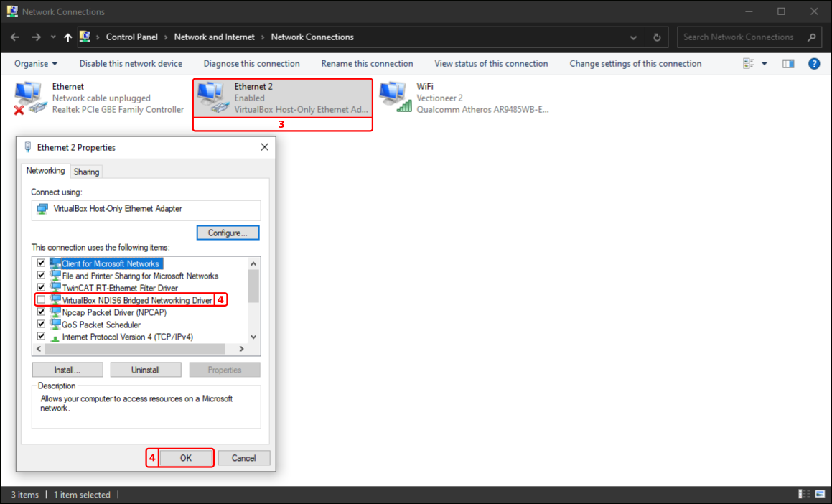This screenshot has width=832, height=504.
Task: Confirm the dialog with OK
Action: tap(186, 458)
